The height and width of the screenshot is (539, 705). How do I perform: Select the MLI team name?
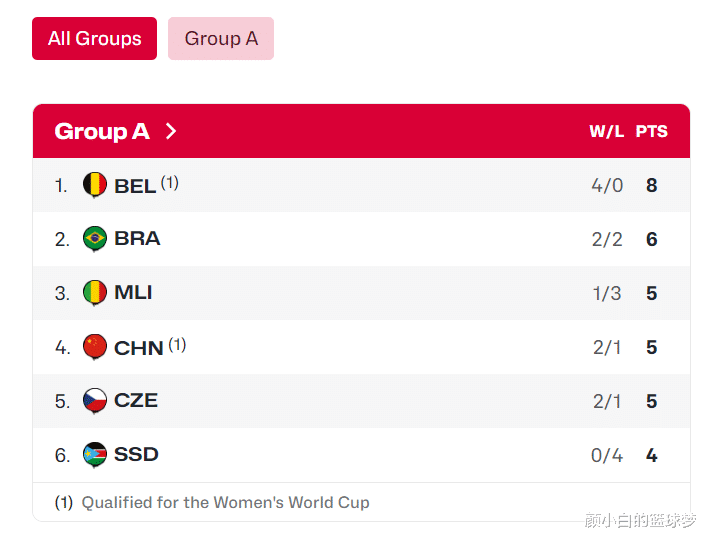[x=133, y=293]
